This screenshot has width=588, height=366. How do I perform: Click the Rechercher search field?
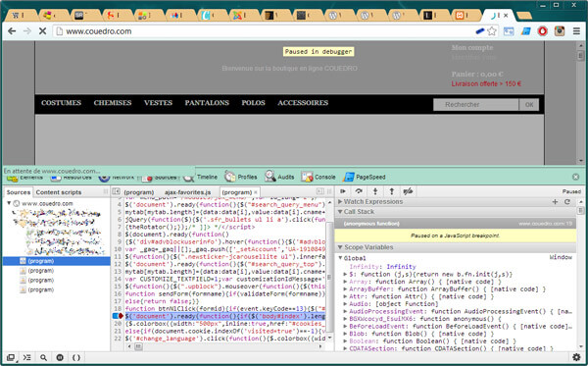(x=476, y=105)
